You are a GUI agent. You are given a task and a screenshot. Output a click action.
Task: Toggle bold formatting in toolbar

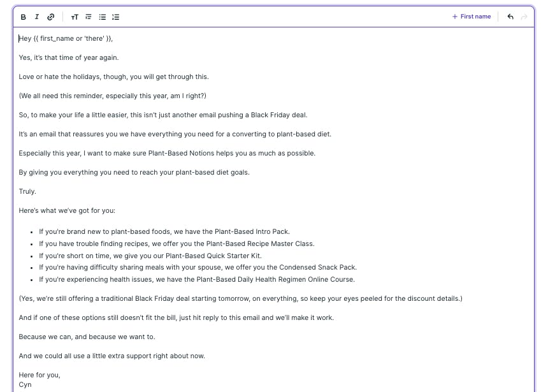point(24,17)
